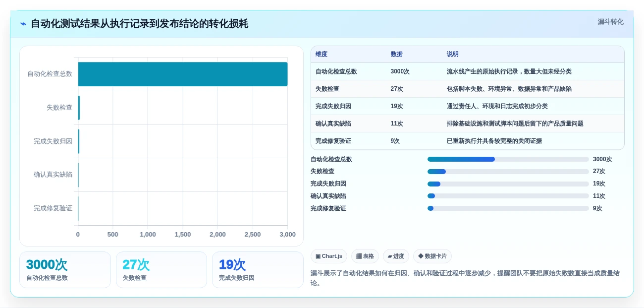Select the 数据卡片 tag chip
644x308 pixels.
click(432, 256)
